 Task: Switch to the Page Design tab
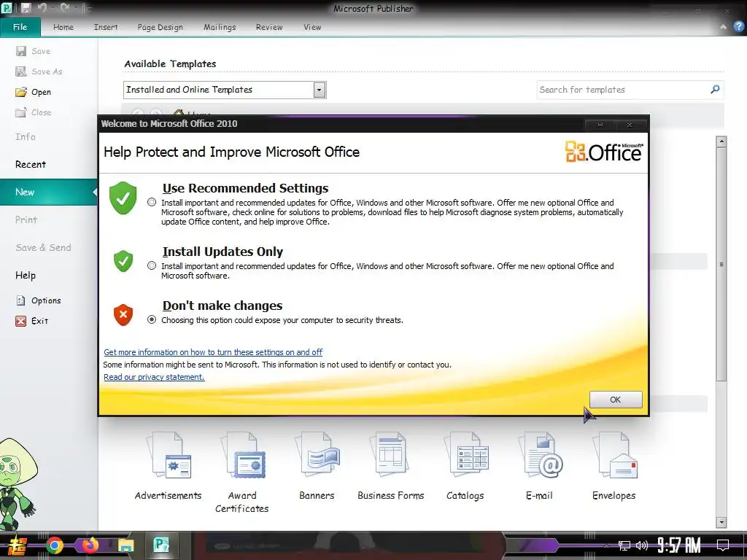(160, 27)
